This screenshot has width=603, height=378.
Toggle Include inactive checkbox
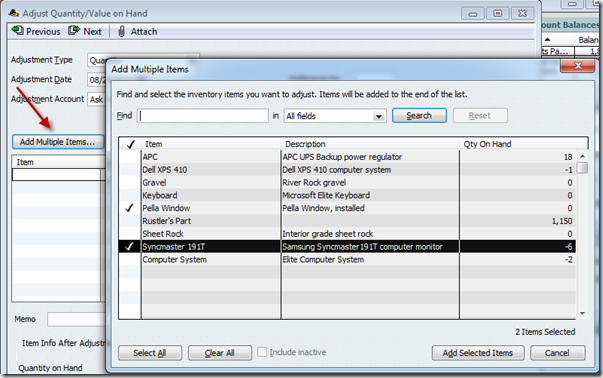pos(262,352)
